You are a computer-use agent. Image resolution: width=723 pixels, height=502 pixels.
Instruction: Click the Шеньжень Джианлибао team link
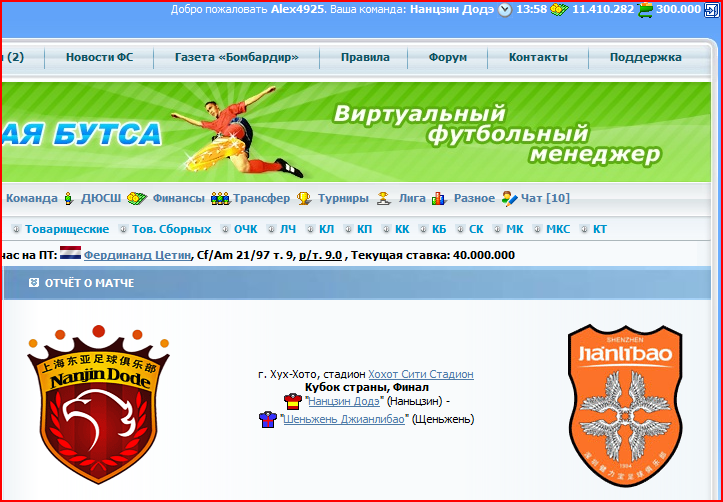tap(344, 419)
